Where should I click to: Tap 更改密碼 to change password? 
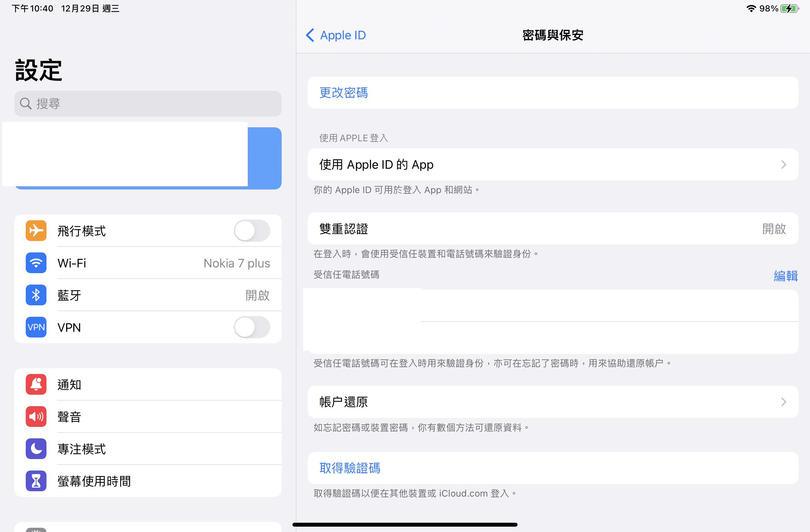[553, 93]
